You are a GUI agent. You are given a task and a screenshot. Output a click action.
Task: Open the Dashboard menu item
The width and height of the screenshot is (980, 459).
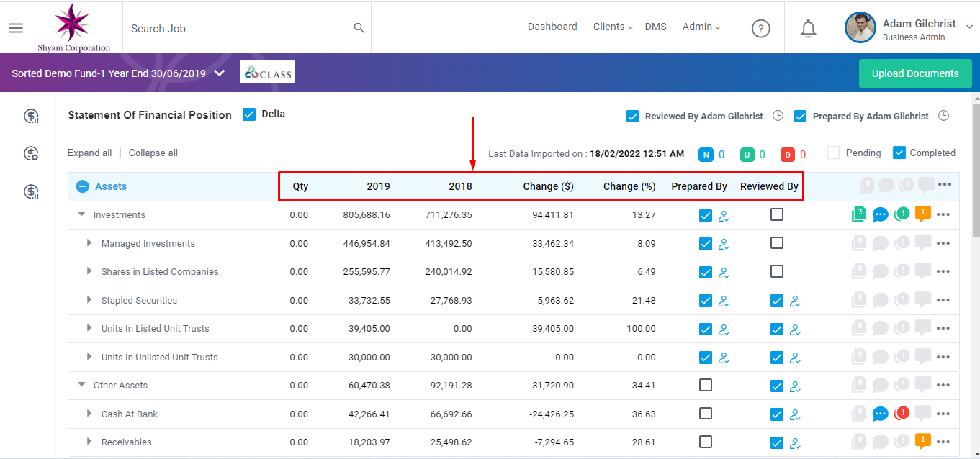point(552,27)
